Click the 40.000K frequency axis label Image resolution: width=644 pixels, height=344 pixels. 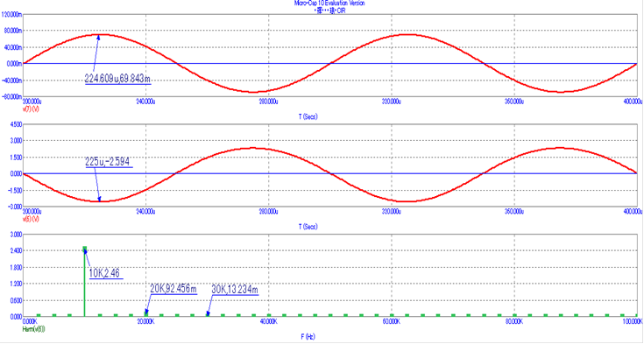click(x=269, y=321)
